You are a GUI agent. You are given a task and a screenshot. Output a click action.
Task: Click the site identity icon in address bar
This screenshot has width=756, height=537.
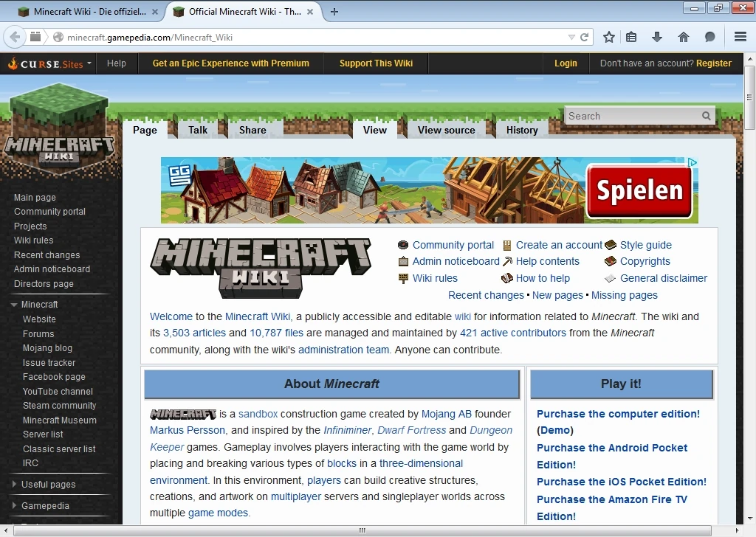click(58, 37)
